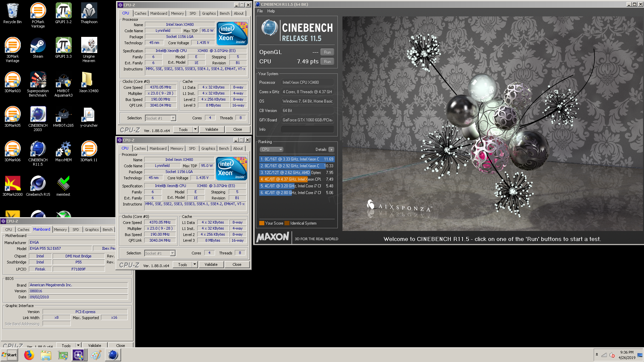The height and width of the screenshot is (362, 644).
Task: Launch HWBOTx265 desktop icon
Action: (63, 117)
